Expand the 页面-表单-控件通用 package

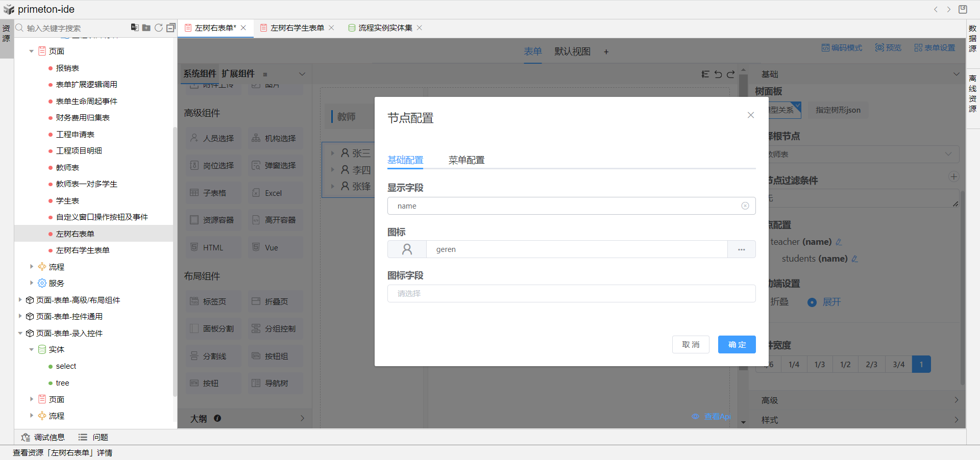point(20,316)
